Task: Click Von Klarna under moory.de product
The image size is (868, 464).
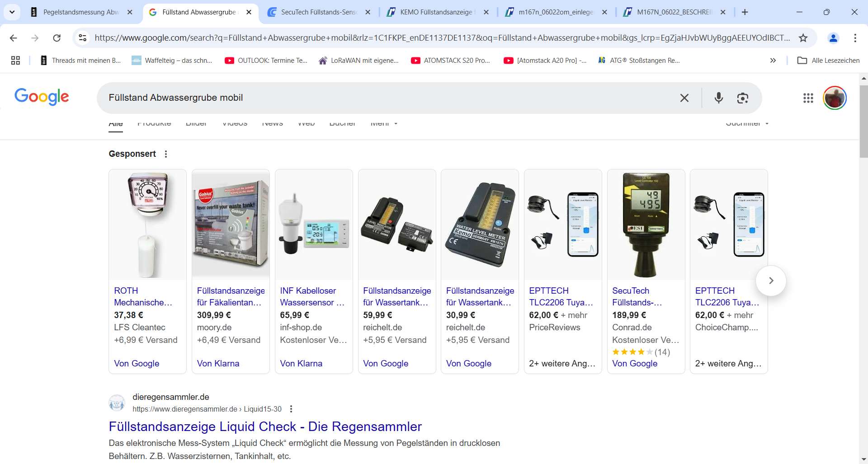Action: 218,363
